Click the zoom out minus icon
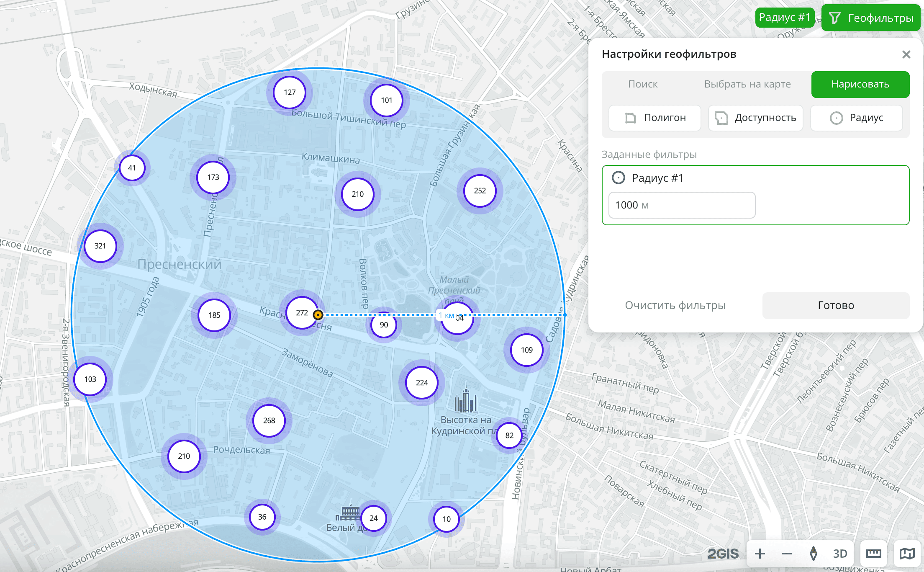Viewport: 924px width, 572px height. 786,554
